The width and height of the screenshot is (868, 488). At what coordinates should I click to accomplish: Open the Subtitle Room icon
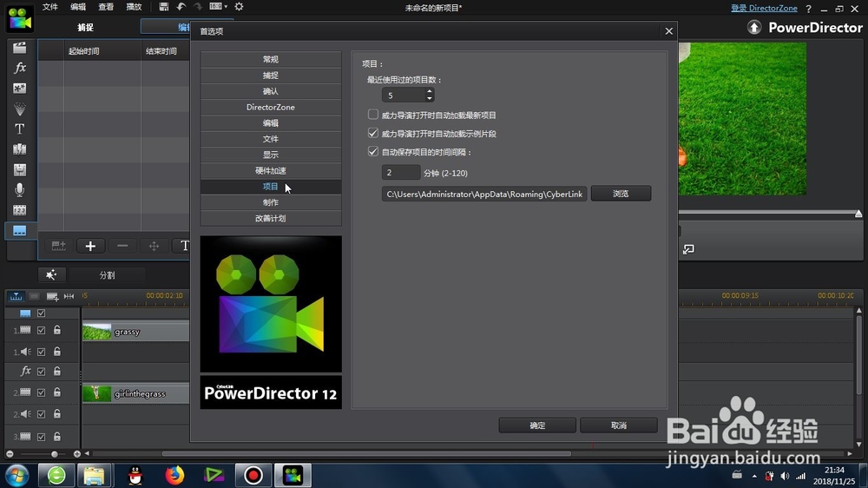coord(19,230)
